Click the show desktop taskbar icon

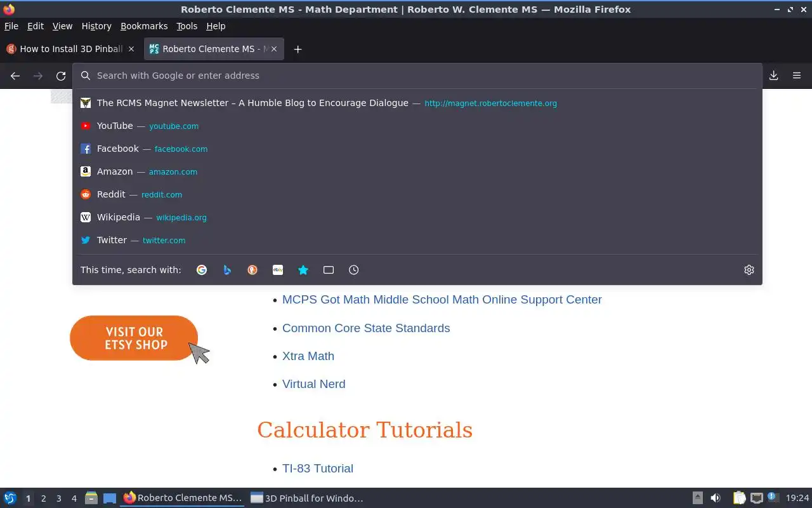coord(110,498)
